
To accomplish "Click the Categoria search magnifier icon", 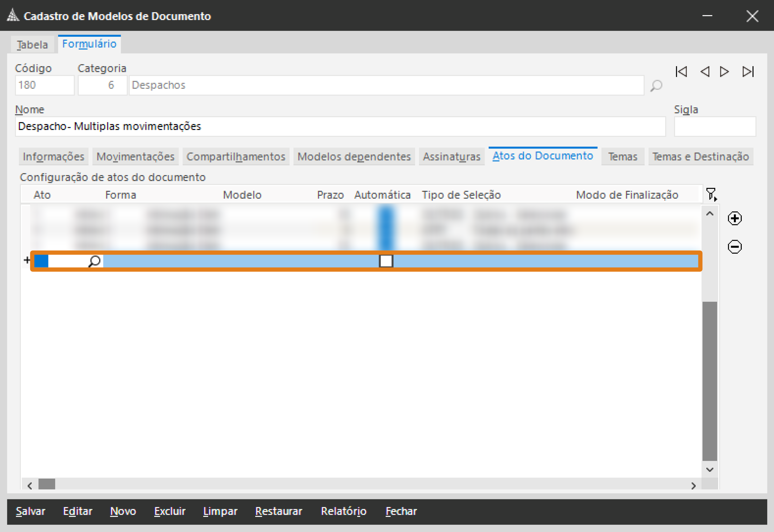I will coord(656,86).
